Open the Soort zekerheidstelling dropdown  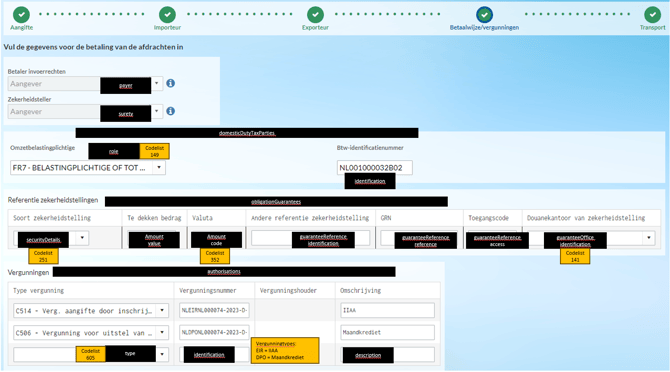[x=82, y=237]
